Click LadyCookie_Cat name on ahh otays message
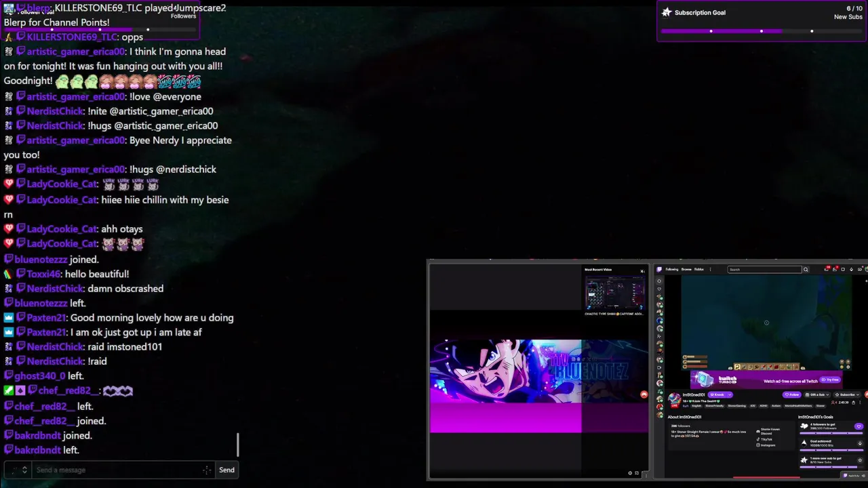Image resolution: width=868 pixels, height=488 pixels. point(62,229)
